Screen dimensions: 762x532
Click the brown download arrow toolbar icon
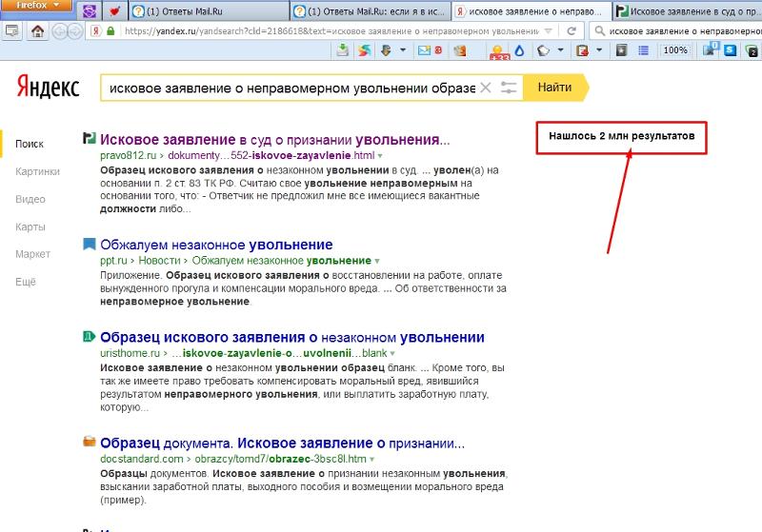click(387, 50)
